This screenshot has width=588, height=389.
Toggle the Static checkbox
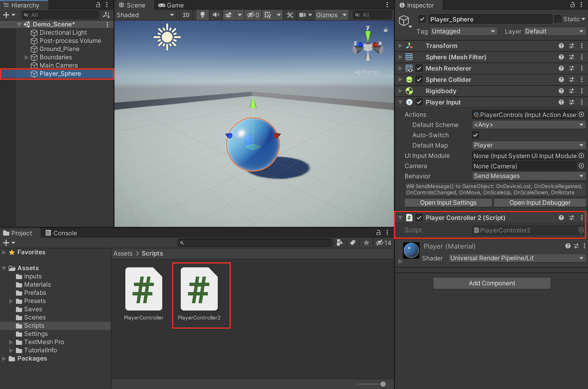(x=557, y=19)
